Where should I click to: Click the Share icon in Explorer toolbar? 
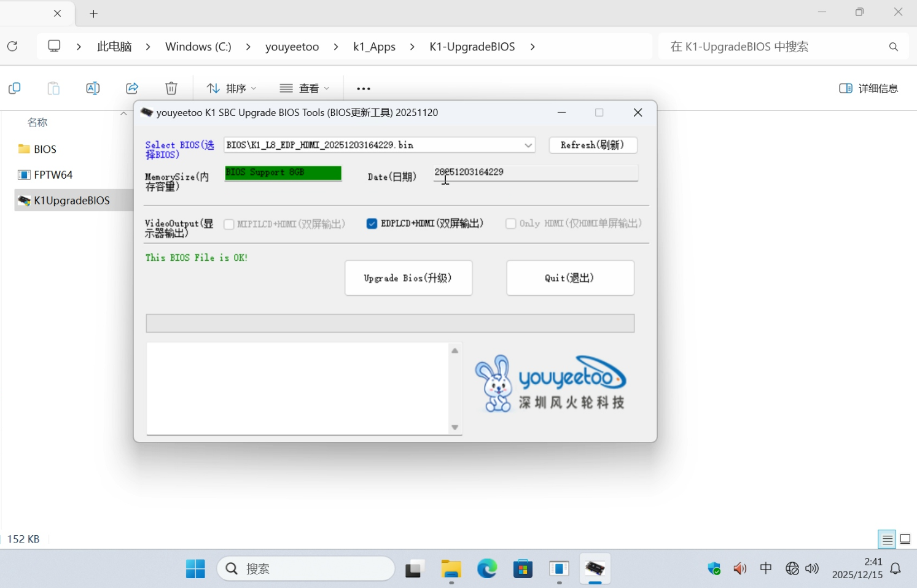[x=132, y=88]
